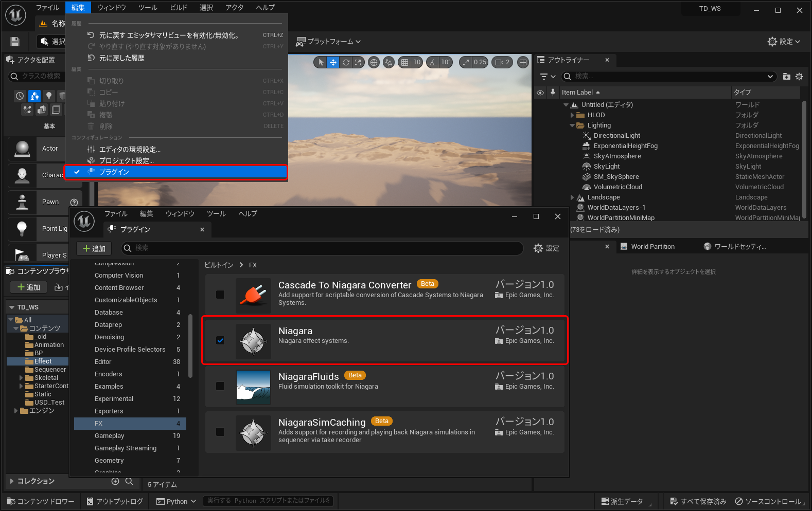Click the 追加 button in plugins window
Image resolution: width=812 pixels, height=511 pixels.
[94, 248]
